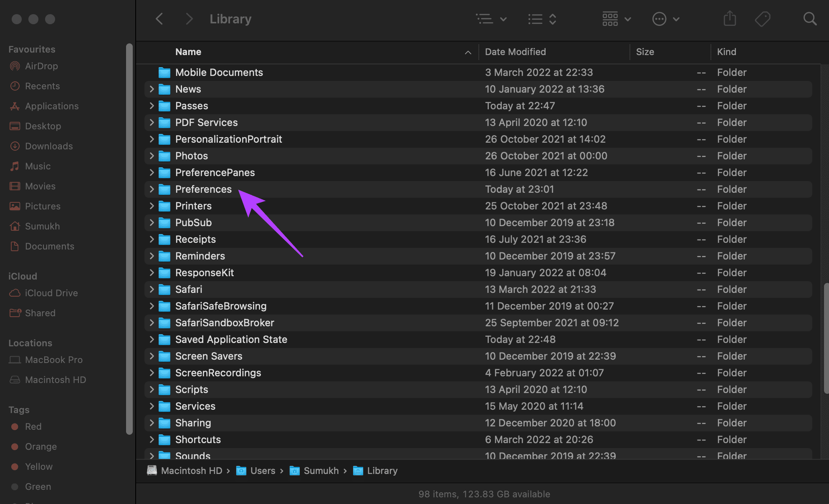This screenshot has height=504, width=829.
Task: Jump to Users in the path bar
Action: click(x=255, y=471)
